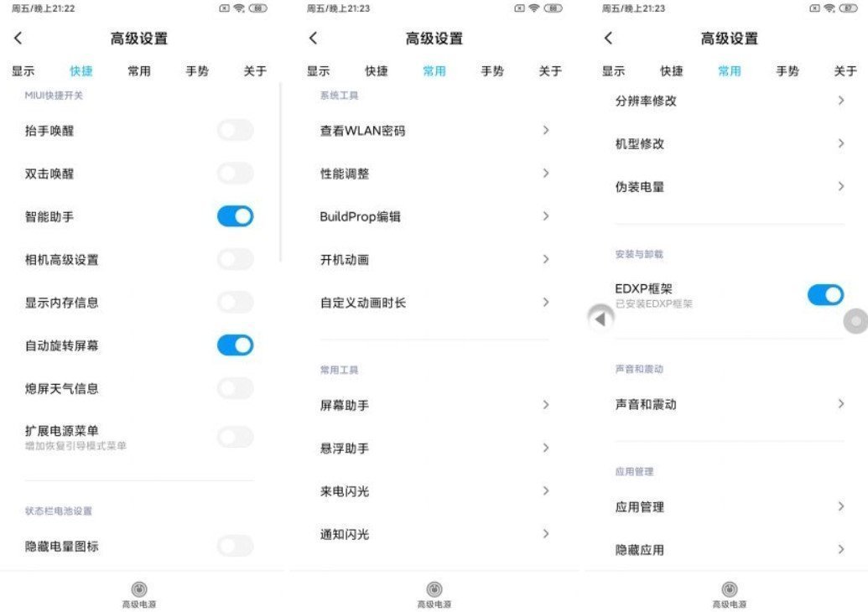Open the 声音和震动 settings row
The width and height of the screenshot is (868, 612).
tap(729, 404)
